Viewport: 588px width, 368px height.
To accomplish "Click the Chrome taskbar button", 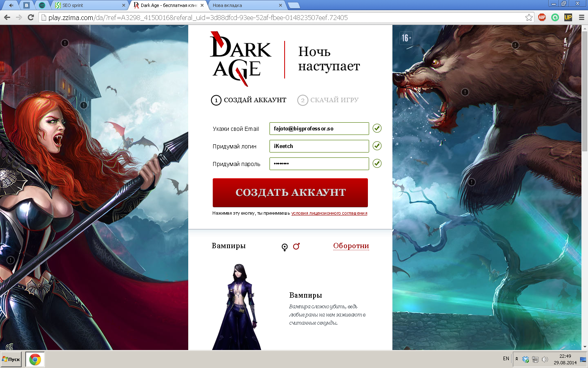I will 35,359.
